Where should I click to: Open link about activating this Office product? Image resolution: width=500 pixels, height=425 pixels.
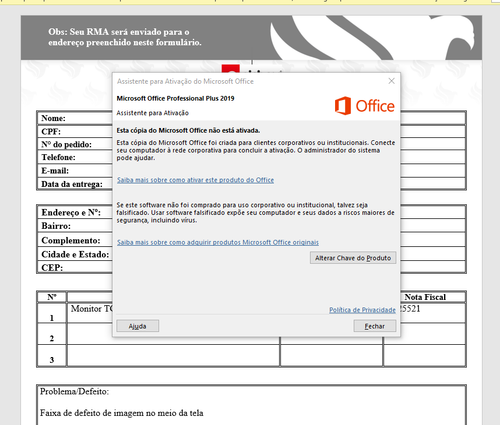[195, 180]
